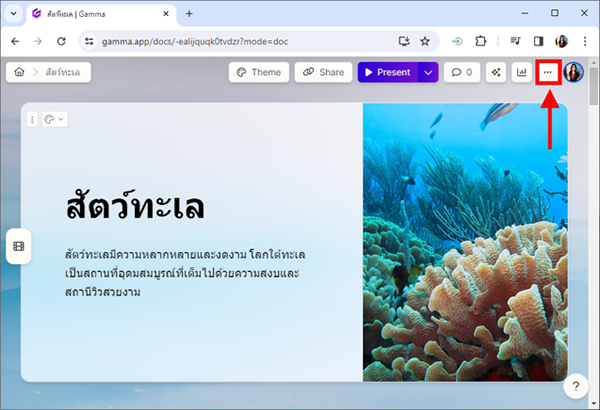Click the scrollbar up arrow
Image resolution: width=600 pixels, height=410 pixels.
click(x=594, y=62)
